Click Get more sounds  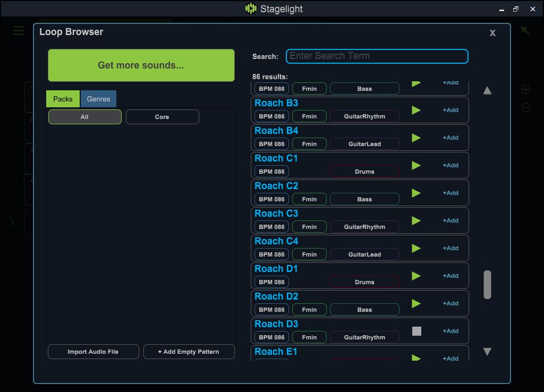(141, 65)
